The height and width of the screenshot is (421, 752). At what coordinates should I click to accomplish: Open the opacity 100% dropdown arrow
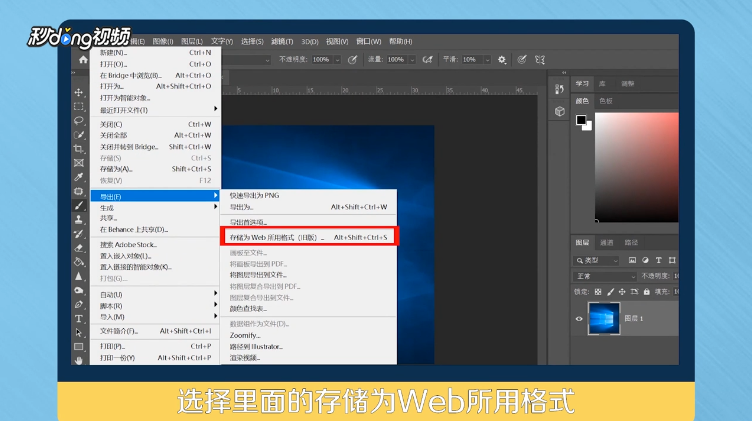tap(337, 60)
